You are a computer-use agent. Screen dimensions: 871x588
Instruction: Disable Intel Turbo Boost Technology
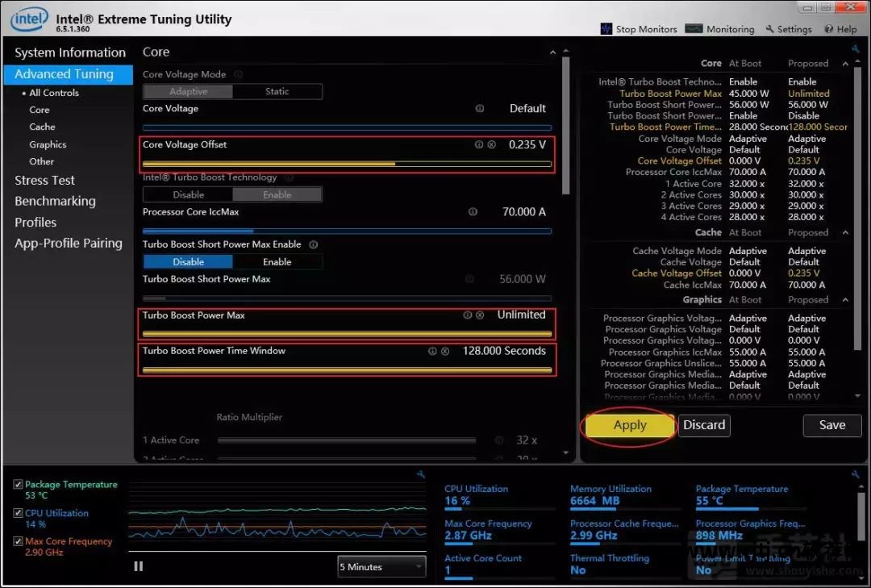point(188,194)
